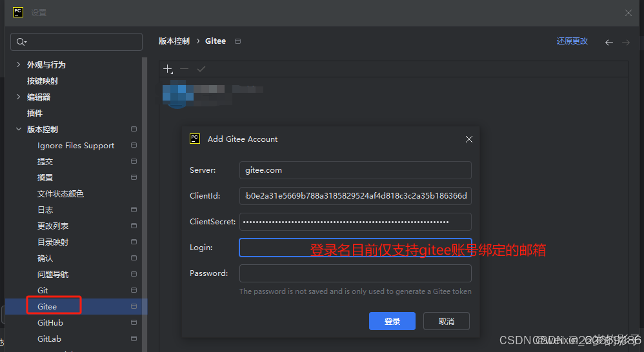The width and height of the screenshot is (644, 352).
Task: Click into the Server field
Action: click(x=356, y=170)
